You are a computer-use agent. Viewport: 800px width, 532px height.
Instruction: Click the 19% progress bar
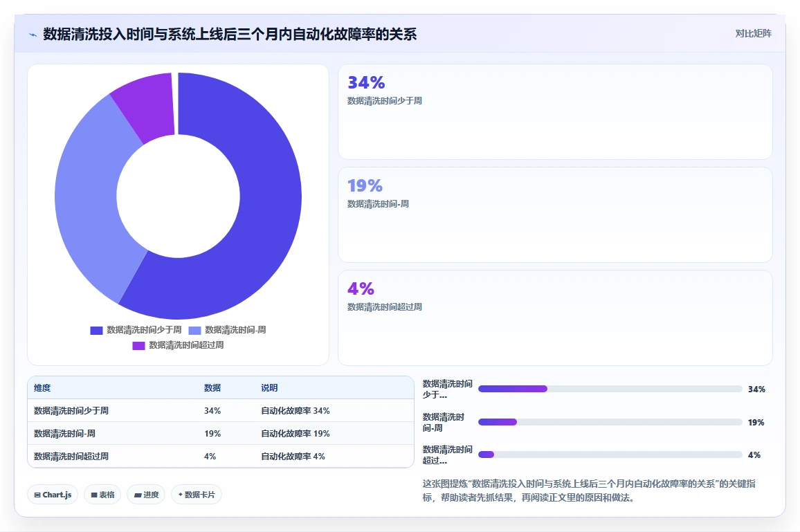tap(610, 422)
